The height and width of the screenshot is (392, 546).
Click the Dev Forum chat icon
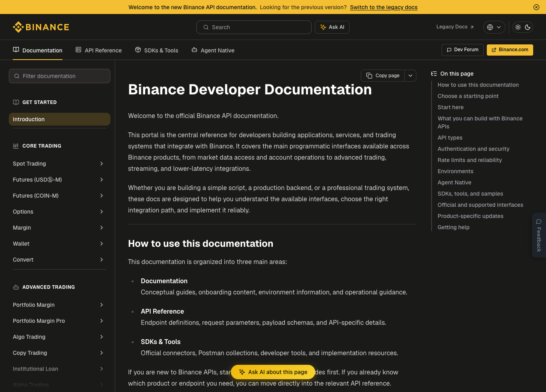tap(449, 50)
